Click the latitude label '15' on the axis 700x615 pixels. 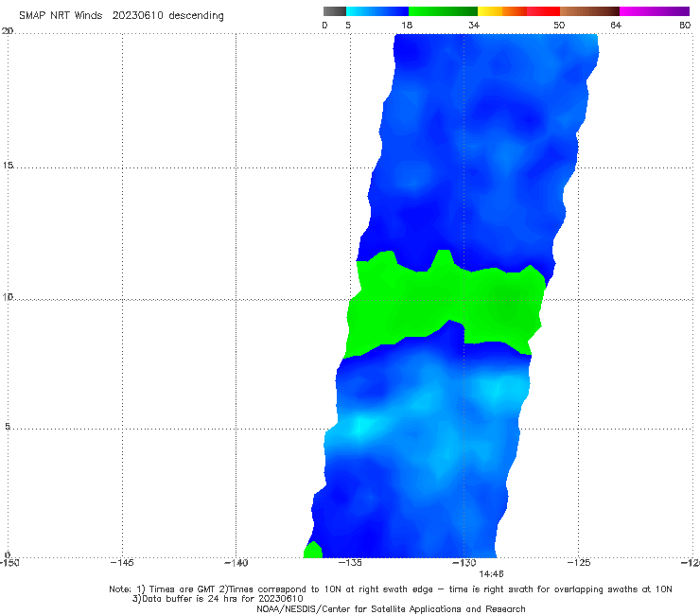(x=8, y=166)
